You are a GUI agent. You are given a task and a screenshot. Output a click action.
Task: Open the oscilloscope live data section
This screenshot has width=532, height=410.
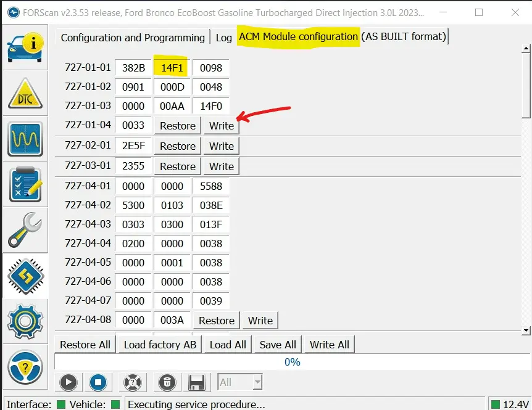(x=25, y=139)
